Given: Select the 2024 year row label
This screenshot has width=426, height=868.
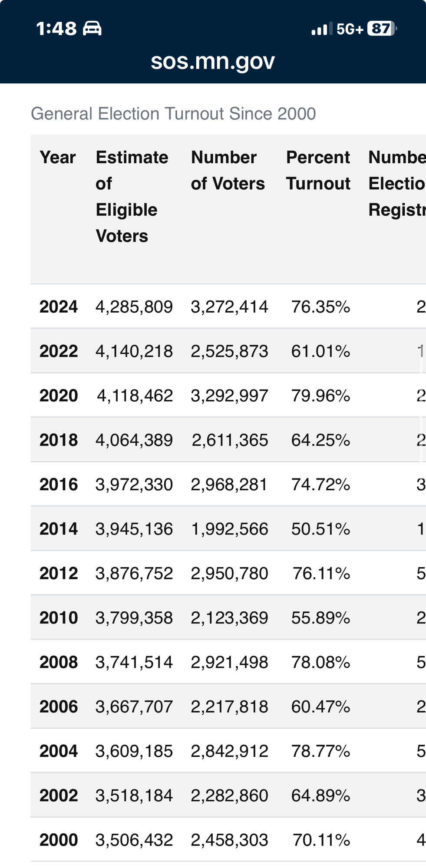Looking at the screenshot, I should click(x=59, y=307).
